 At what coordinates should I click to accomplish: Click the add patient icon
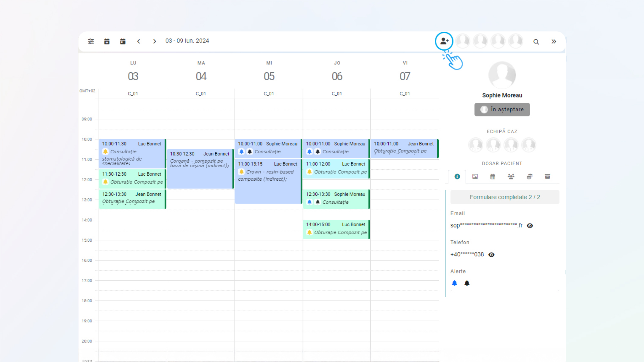coord(444,41)
